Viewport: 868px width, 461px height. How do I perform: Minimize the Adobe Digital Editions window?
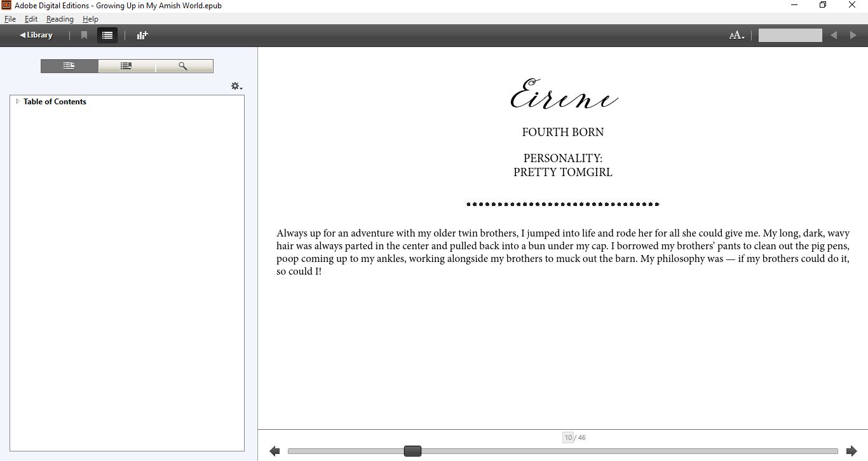794,5
